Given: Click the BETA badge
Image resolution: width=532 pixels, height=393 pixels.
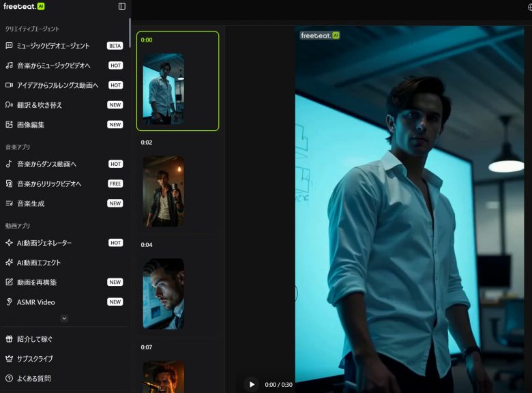Looking at the screenshot, I should click(x=115, y=46).
